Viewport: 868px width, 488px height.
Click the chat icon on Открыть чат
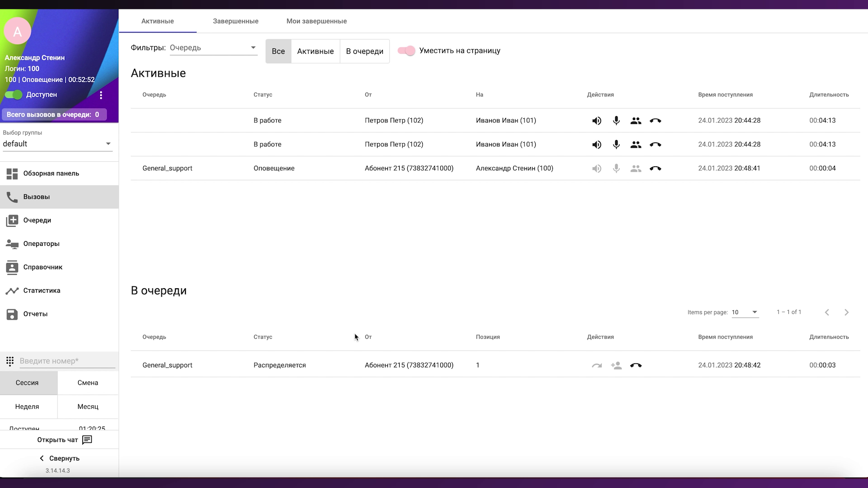tap(87, 440)
